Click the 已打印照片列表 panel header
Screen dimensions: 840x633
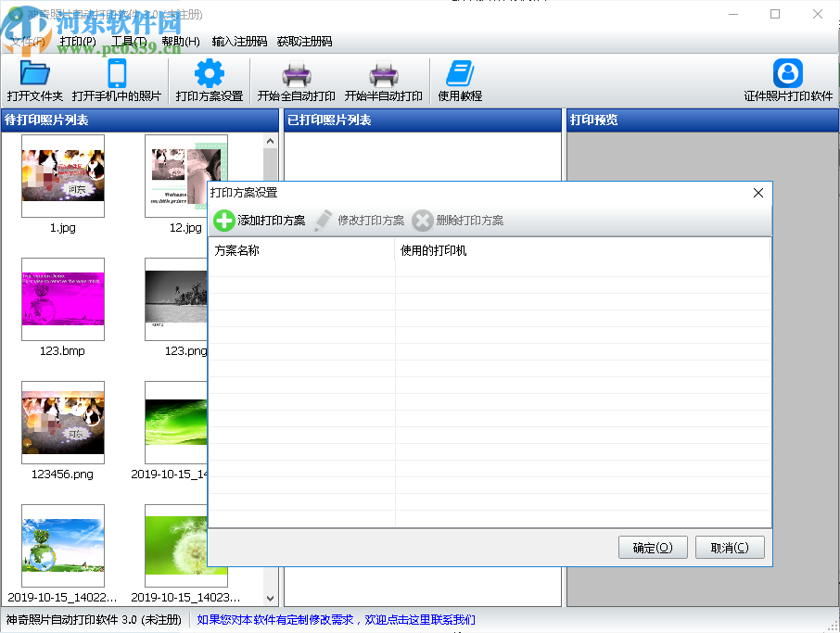(x=423, y=120)
